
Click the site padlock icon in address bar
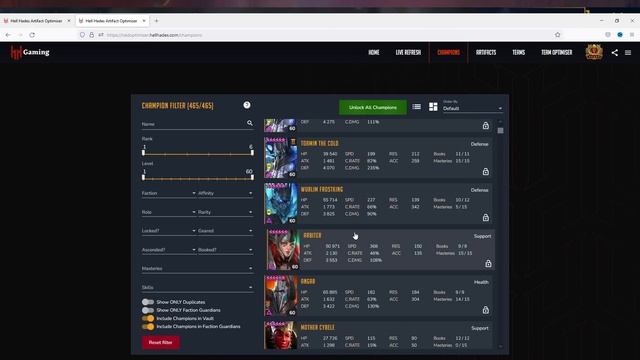(x=91, y=35)
